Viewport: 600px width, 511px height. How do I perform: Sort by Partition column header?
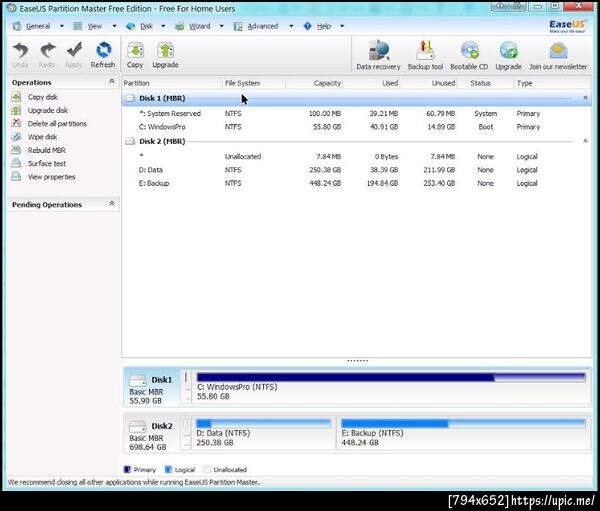(172, 83)
